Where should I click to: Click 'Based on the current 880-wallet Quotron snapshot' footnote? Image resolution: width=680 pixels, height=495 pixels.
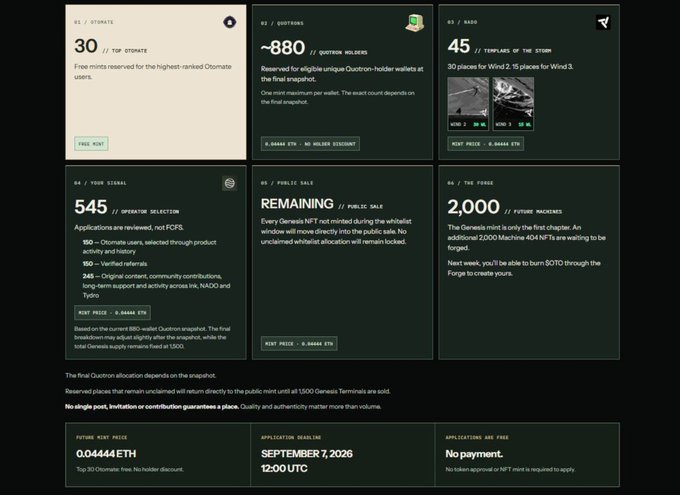[152, 338]
